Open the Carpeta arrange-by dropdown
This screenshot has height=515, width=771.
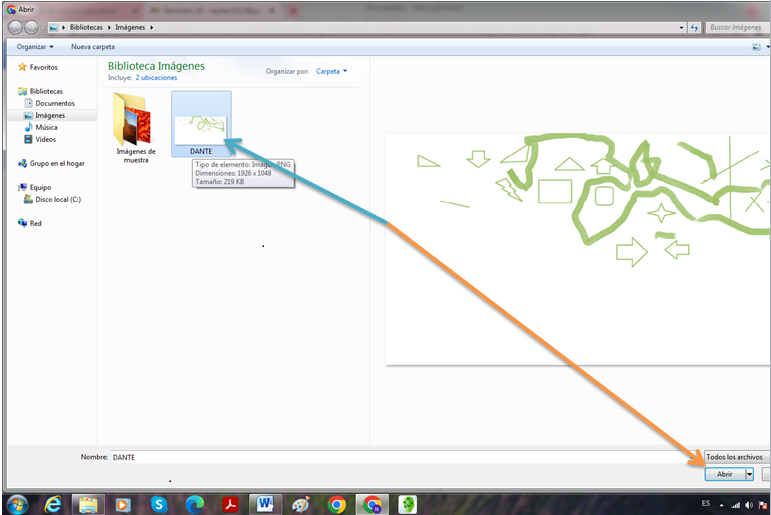point(331,71)
